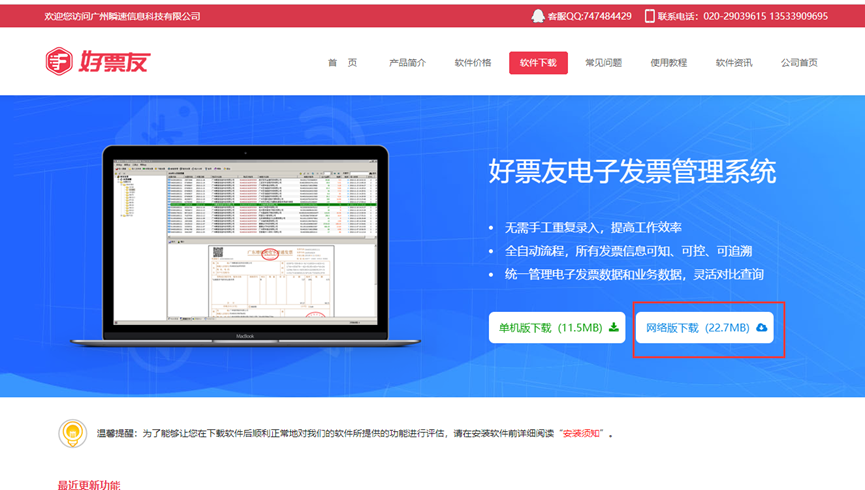This screenshot has width=865, height=490.
Task: Click the green download arrow icon on 单机版下载
Action: pos(613,327)
